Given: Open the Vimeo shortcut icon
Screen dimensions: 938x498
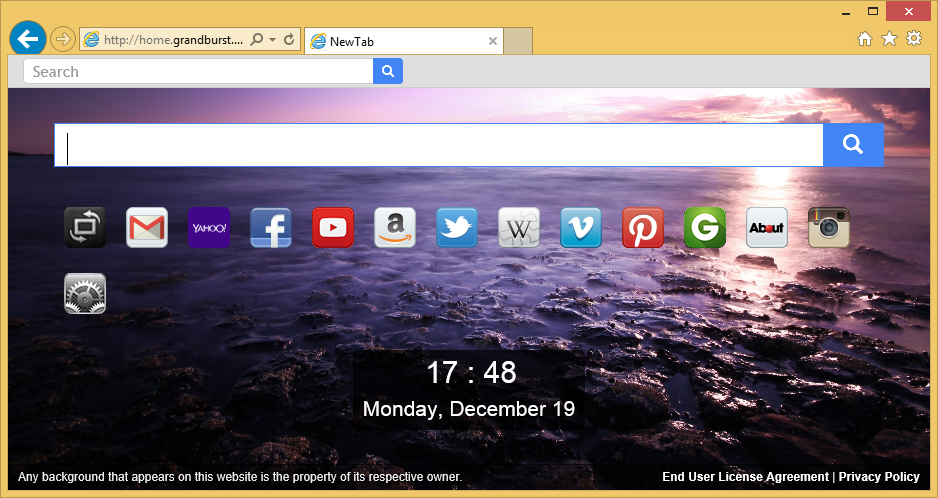Looking at the screenshot, I should coord(581,227).
